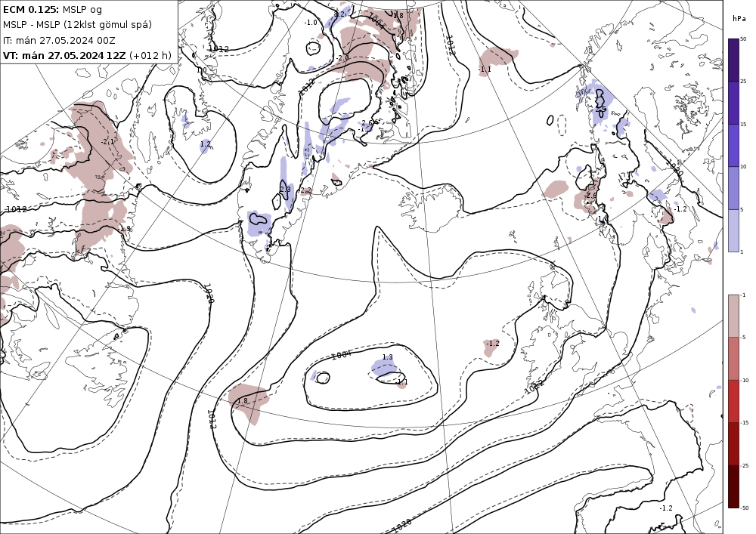
Task: Click the '-2.1' value on the western pink area
Action: pos(107,141)
